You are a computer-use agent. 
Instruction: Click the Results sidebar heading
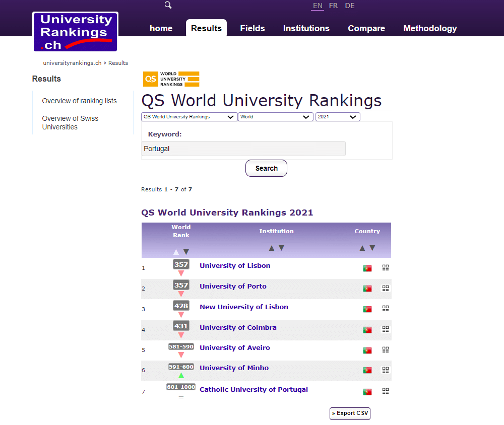[x=46, y=79]
